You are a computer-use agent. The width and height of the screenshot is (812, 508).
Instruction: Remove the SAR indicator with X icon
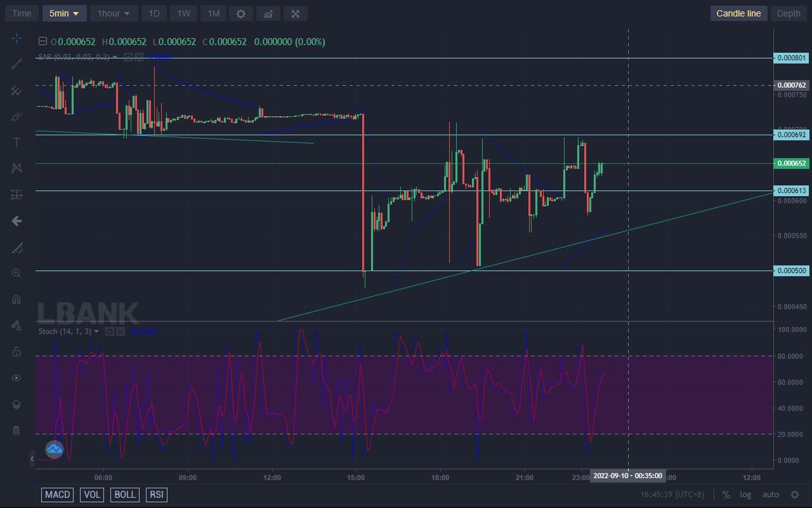pos(138,57)
